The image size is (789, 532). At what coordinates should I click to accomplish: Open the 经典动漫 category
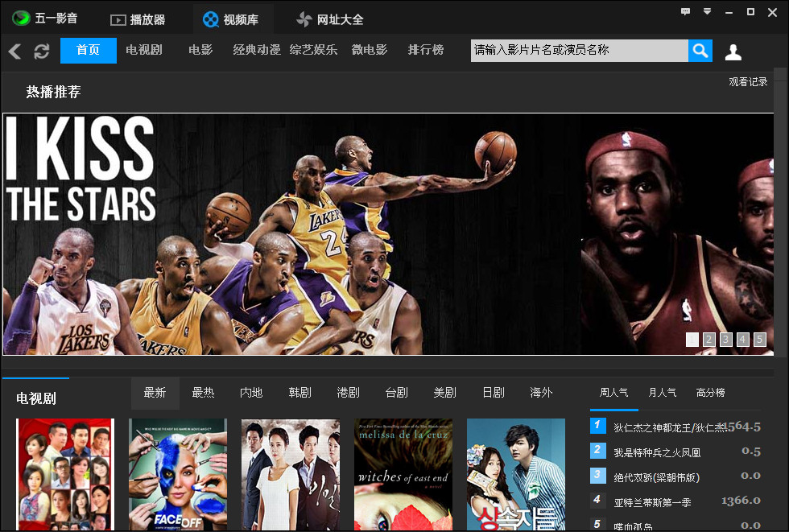point(257,50)
